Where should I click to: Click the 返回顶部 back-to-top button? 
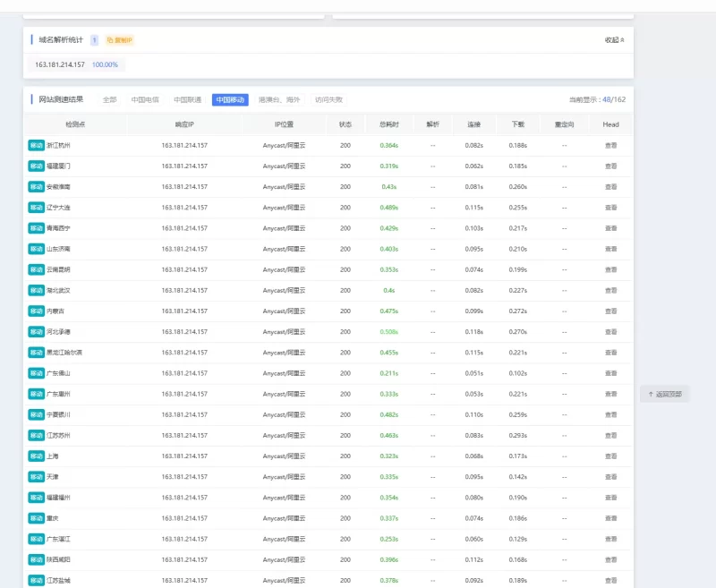tap(665, 394)
